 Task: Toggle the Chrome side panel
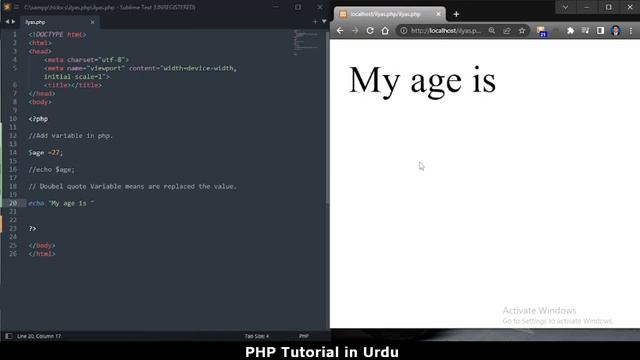(x=600, y=31)
